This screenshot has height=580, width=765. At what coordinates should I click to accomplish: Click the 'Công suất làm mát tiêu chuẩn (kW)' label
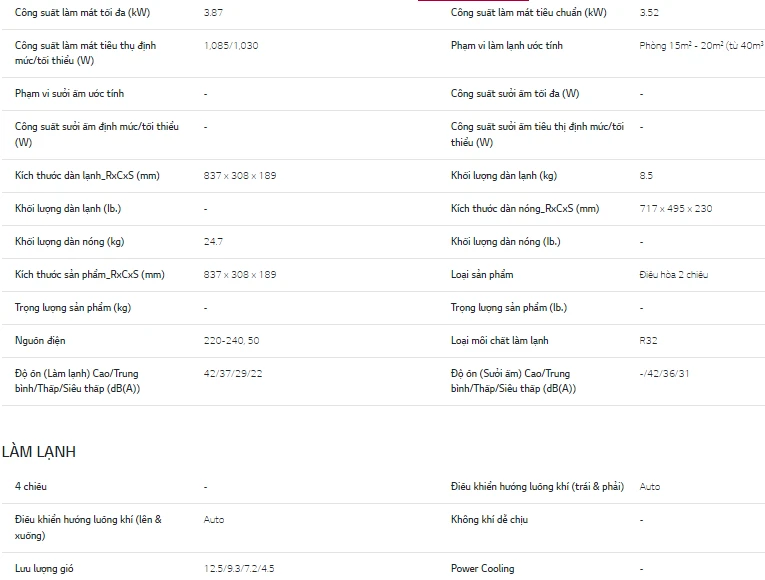[528, 13]
